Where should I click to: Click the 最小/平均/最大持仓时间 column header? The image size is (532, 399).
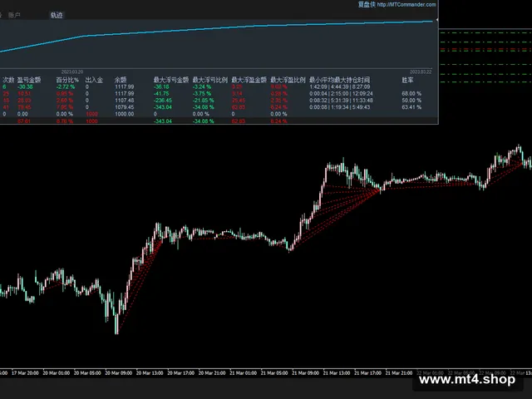340,80
